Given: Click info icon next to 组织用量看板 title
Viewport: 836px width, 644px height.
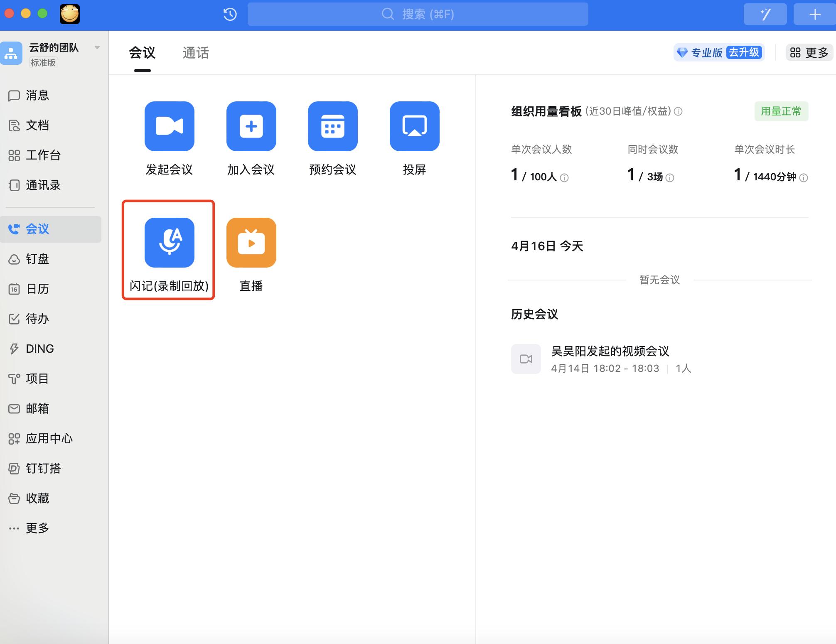Looking at the screenshot, I should coord(678,111).
